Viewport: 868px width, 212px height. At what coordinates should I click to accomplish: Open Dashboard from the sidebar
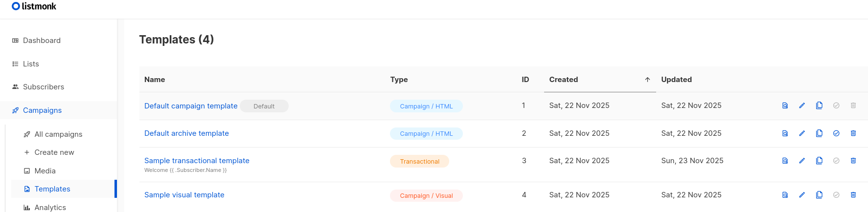42,41
